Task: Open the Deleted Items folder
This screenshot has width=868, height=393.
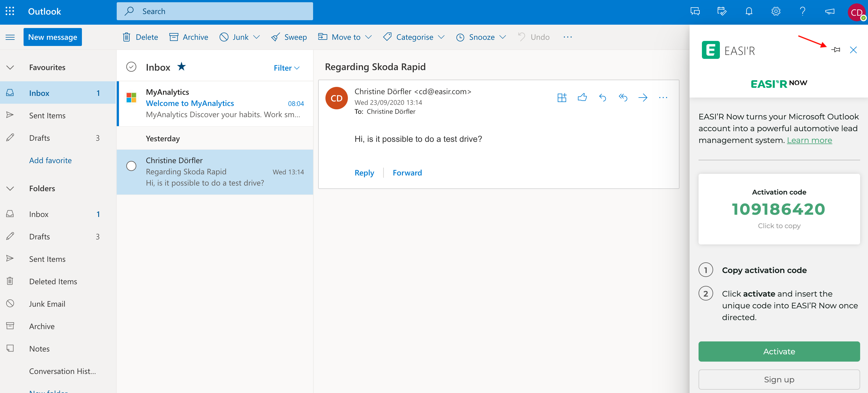Action: click(58, 281)
